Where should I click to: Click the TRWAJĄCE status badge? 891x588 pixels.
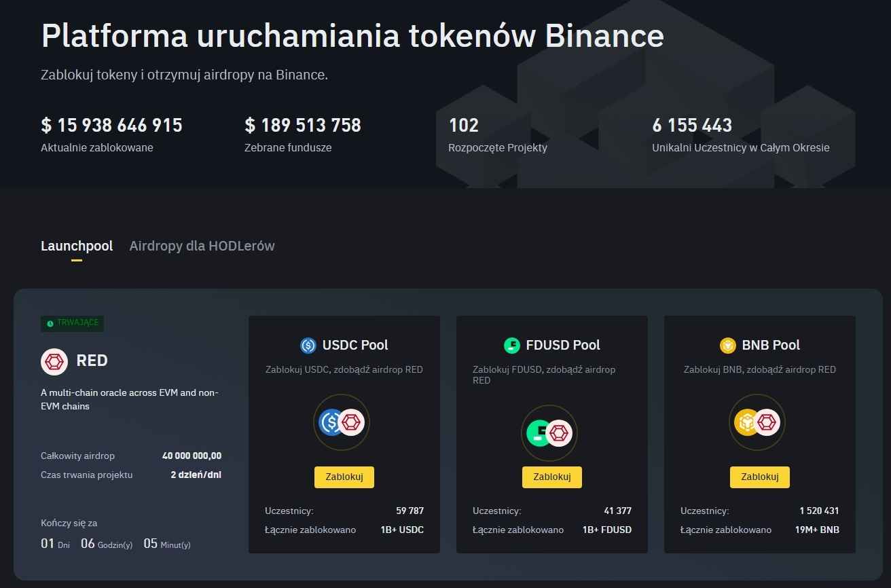point(72,323)
